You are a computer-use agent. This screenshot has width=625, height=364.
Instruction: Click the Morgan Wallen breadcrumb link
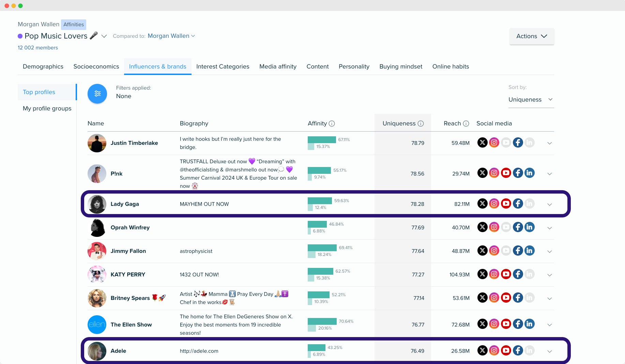point(39,24)
